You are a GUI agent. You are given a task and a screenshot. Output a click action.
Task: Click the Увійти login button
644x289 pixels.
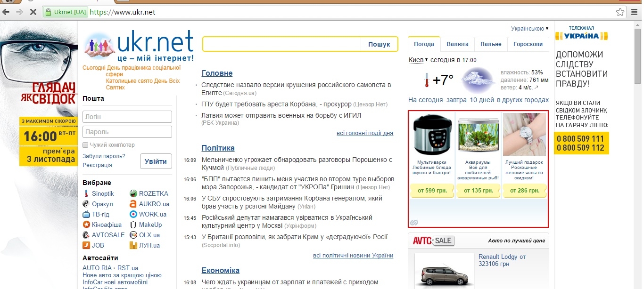[156, 161]
